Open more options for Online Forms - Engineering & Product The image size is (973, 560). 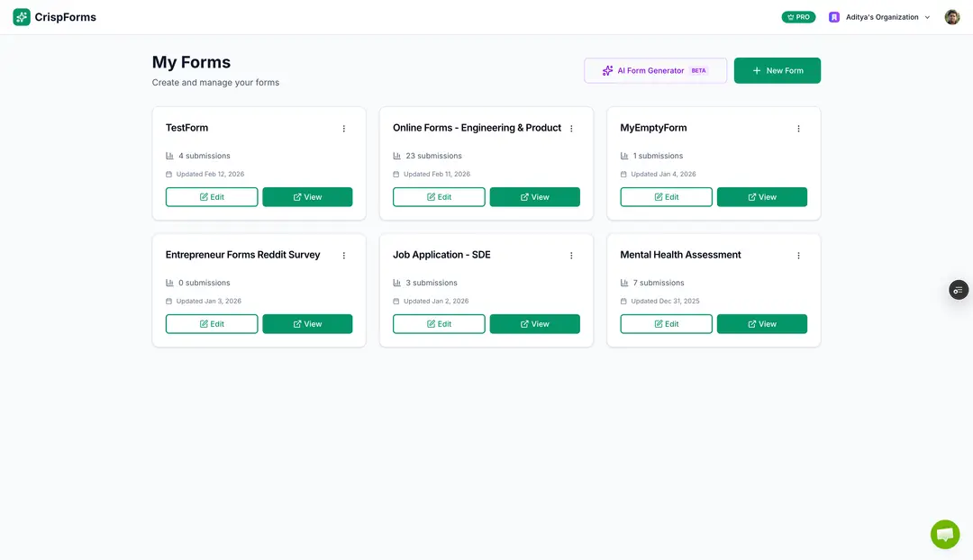[571, 129]
